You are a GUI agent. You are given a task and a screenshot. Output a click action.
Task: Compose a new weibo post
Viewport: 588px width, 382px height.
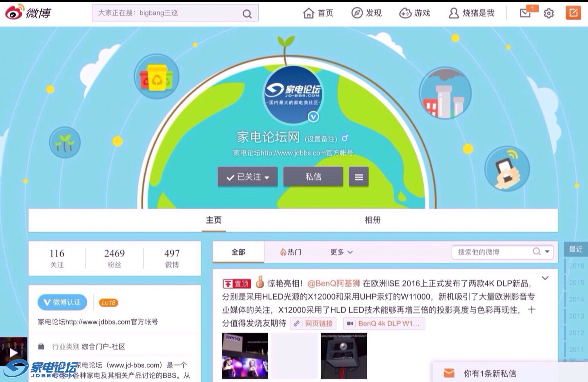click(573, 13)
